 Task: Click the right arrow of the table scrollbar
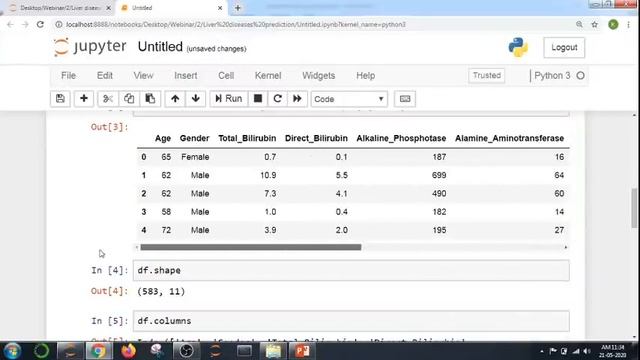pyautogui.click(x=566, y=247)
